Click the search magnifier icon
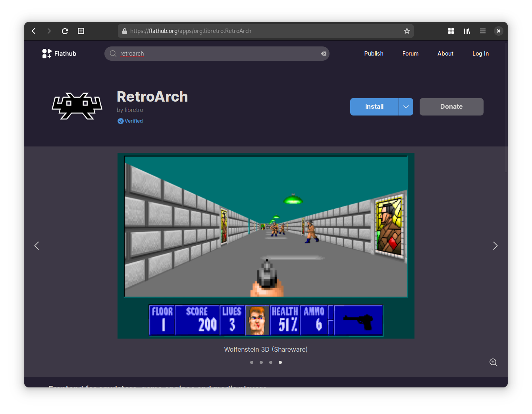 pos(113,54)
